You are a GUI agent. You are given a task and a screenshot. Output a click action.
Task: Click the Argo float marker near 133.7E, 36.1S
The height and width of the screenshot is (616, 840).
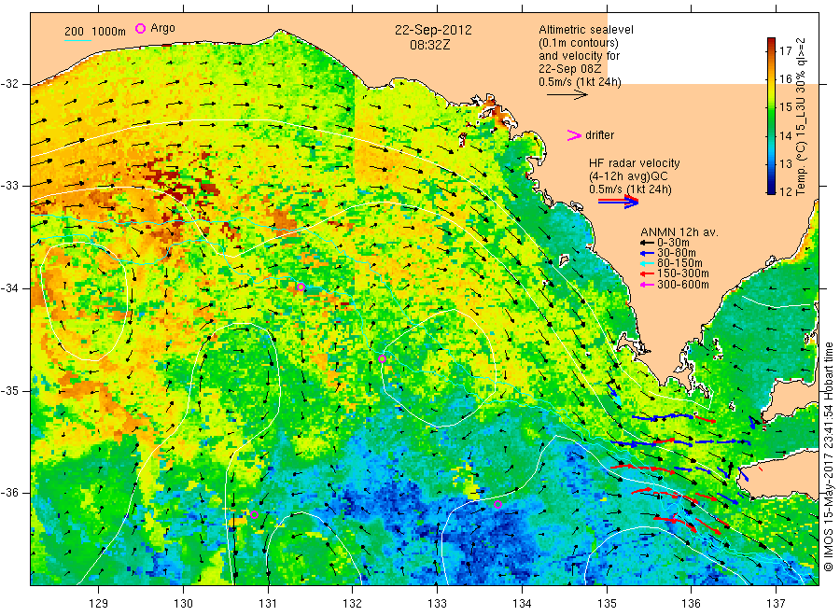point(497,505)
